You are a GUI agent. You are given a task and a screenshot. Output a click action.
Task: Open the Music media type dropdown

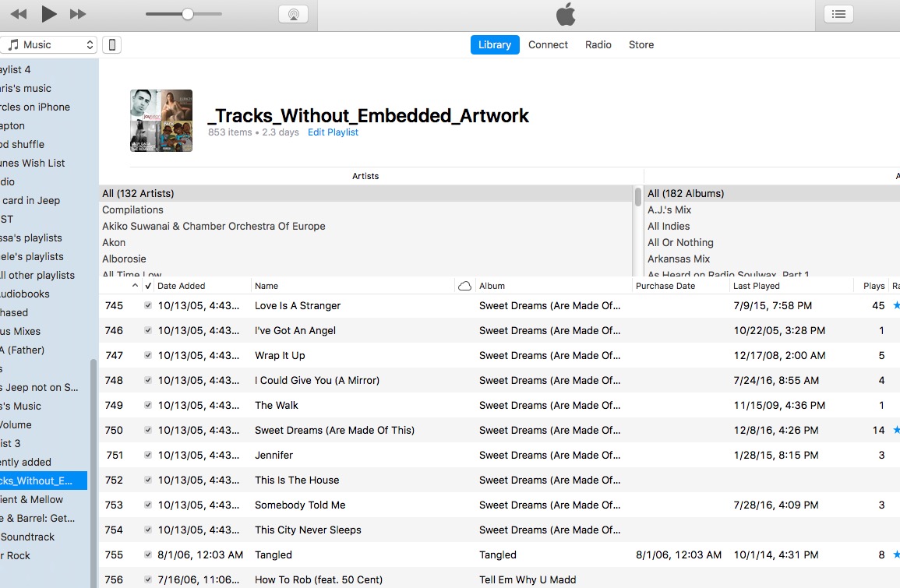(x=48, y=44)
